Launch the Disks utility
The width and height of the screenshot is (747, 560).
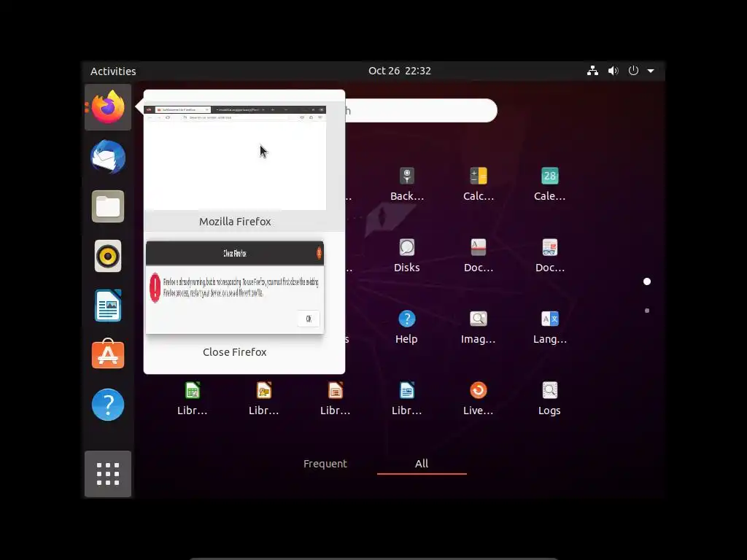coord(407,255)
